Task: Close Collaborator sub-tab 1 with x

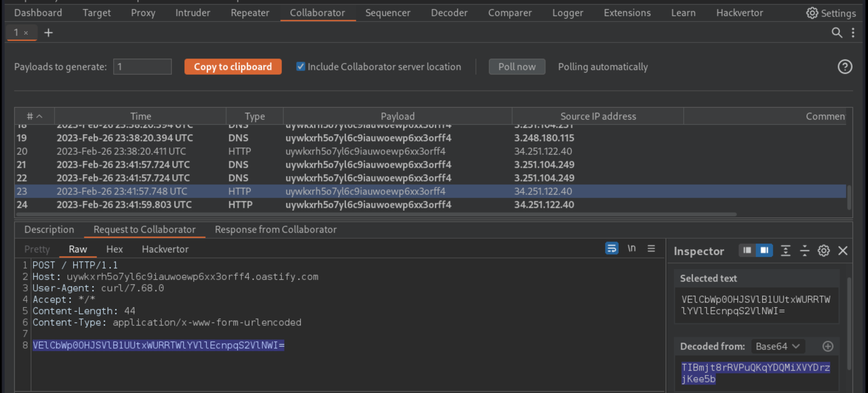Action: 26,33
